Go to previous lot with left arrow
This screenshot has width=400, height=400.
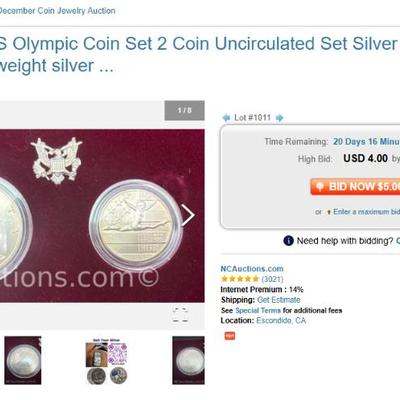pyautogui.click(x=226, y=118)
